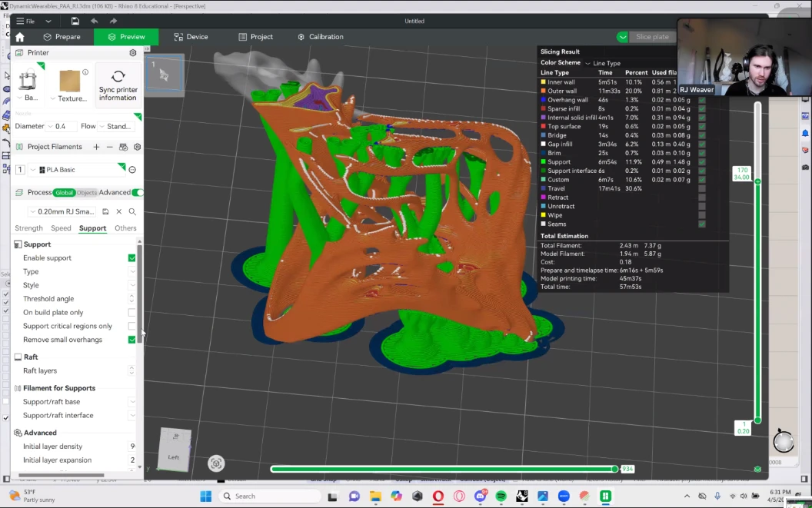Screen dimensions: 812x508
Task: Click the vertical layer slider handle
Action: [x=757, y=181]
